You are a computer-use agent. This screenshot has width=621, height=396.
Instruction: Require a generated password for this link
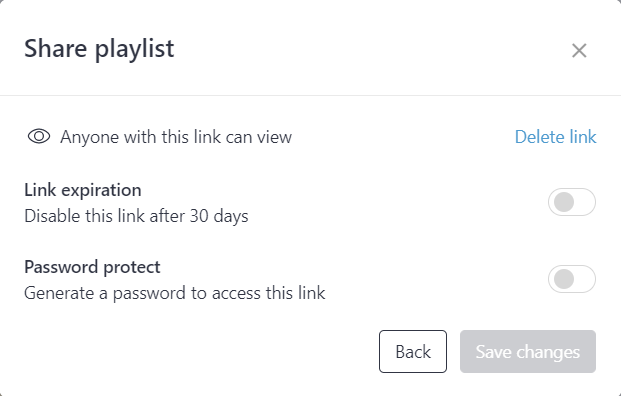[572, 279]
